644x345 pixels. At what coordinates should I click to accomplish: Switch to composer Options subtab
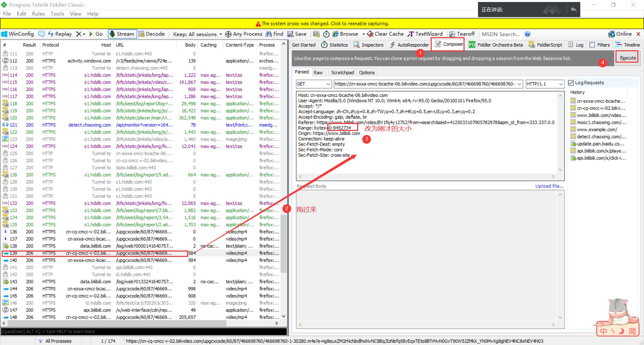367,72
